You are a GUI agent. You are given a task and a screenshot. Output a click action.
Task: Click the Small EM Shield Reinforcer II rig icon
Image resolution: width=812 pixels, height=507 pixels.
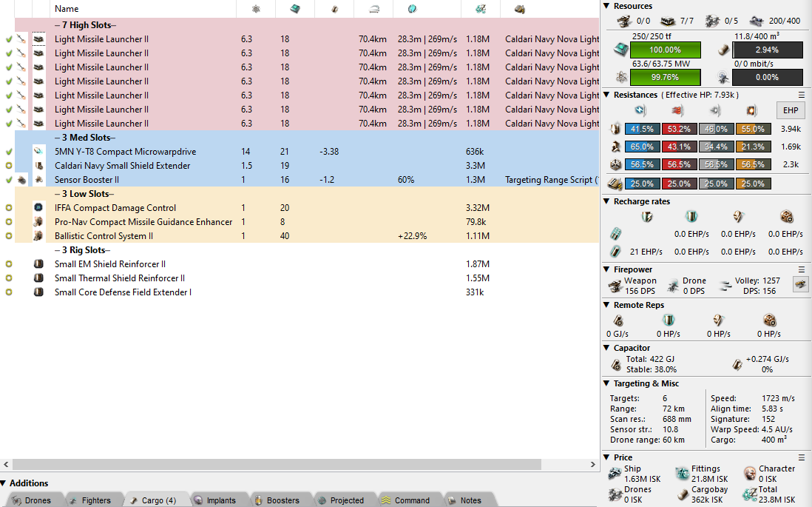click(x=38, y=264)
